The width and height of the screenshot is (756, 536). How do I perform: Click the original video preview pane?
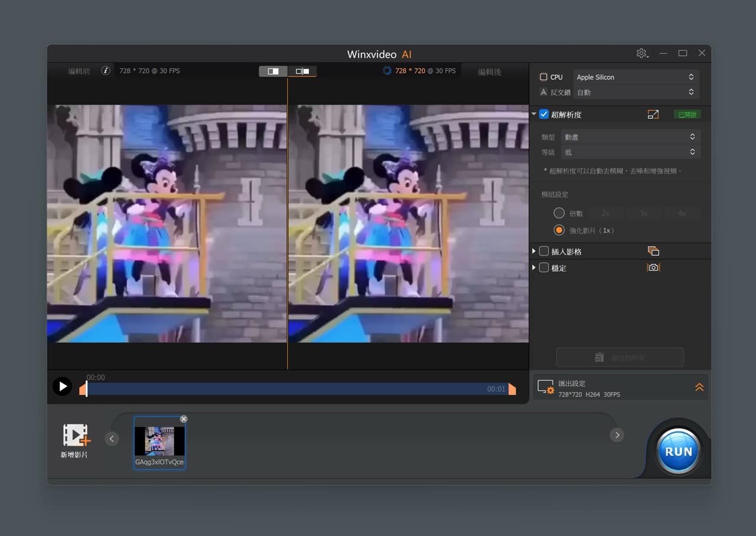[x=167, y=224]
